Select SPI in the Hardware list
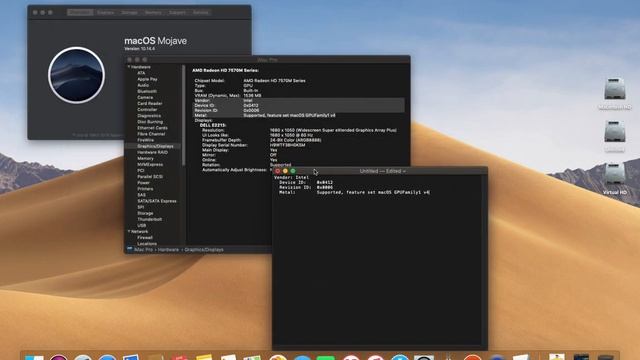 (x=141, y=207)
